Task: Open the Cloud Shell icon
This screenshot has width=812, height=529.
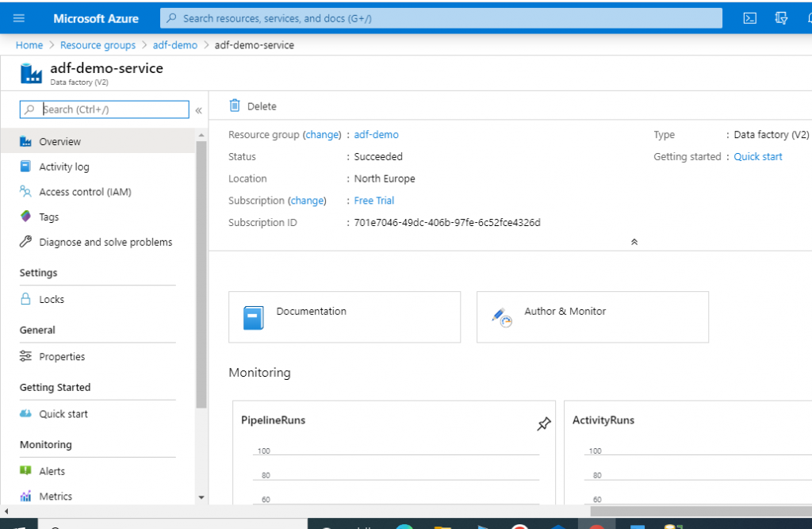Action: point(749,18)
